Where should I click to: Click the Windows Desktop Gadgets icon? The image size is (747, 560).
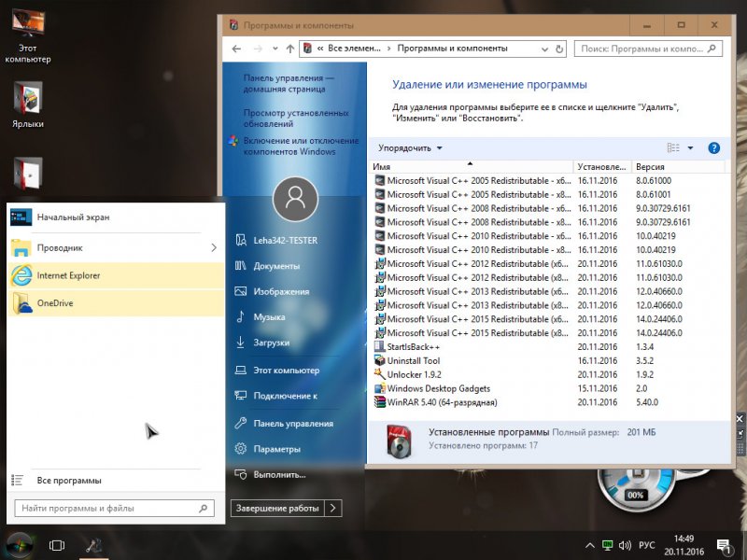pyautogui.click(x=380, y=388)
